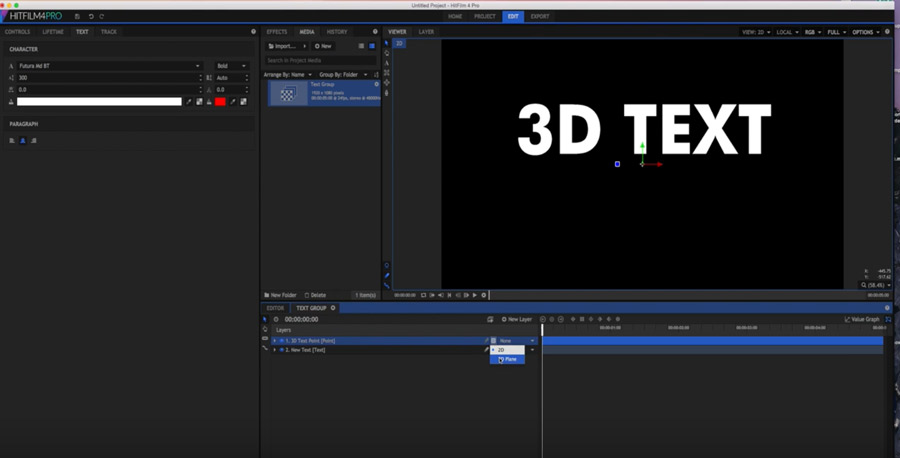
Task: Click the New Layer button
Action: point(517,319)
